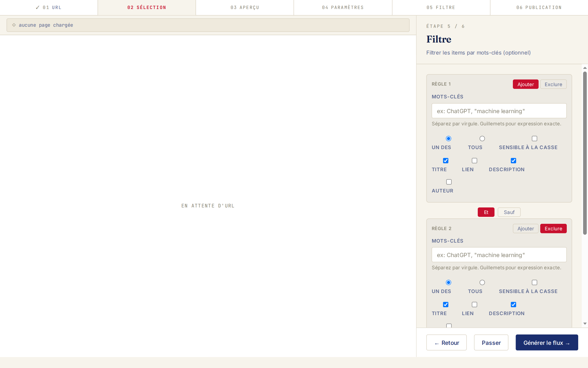This screenshot has width=588, height=368.
Task: Click the filter panel scrollbar down arrow
Action: tap(585, 324)
